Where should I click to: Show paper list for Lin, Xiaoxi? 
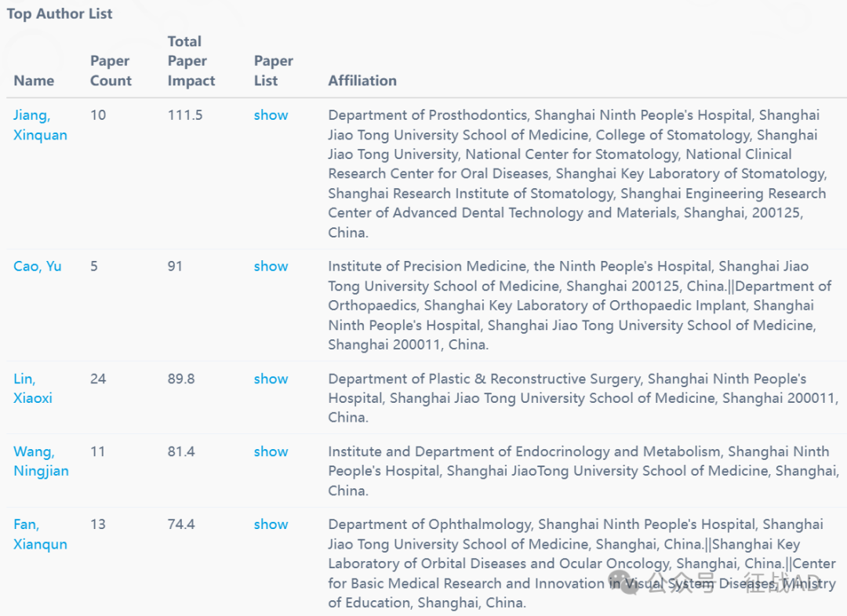click(271, 379)
